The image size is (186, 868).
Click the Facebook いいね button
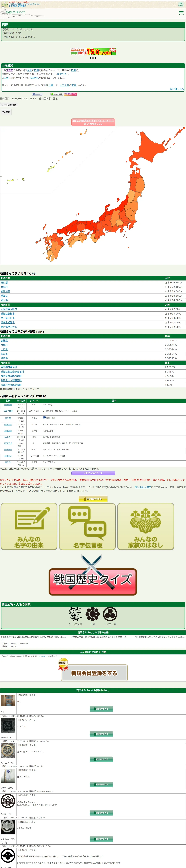[37, 94]
